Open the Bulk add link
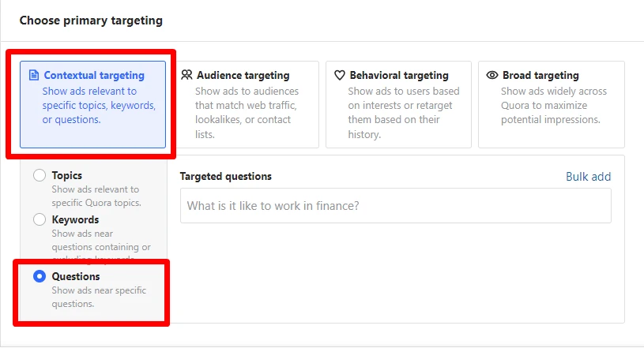The height and width of the screenshot is (348, 644). coord(588,177)
